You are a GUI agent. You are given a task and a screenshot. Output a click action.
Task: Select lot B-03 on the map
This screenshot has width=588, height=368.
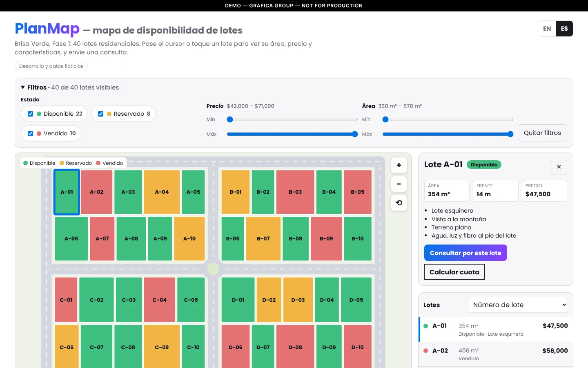click(x=295, y=192)
